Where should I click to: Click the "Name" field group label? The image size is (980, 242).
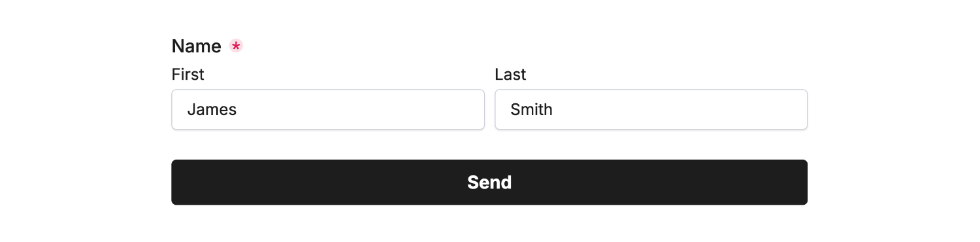point(196,46)
